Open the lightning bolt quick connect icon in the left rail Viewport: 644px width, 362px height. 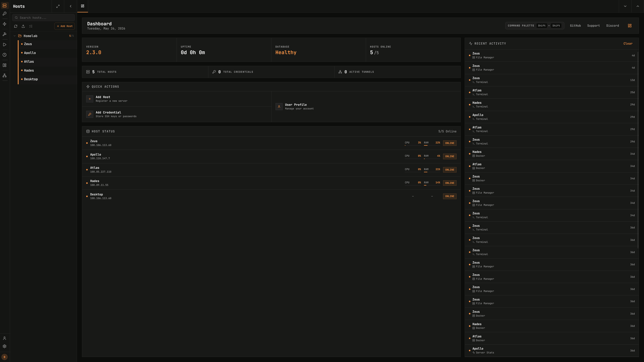[x=4, y=24]
